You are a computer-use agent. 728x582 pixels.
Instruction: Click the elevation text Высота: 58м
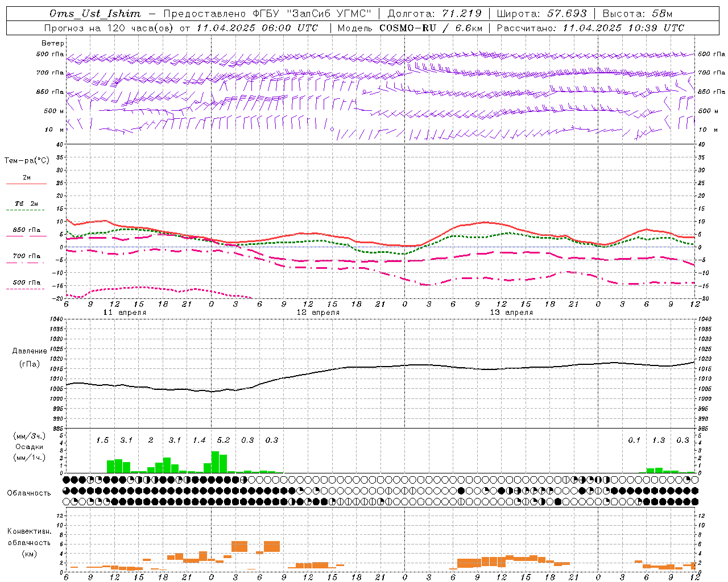638,14
